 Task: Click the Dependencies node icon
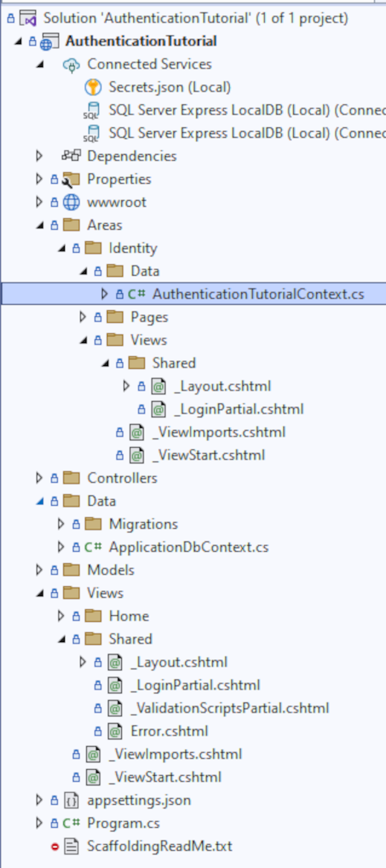click(x=71, y=155)
